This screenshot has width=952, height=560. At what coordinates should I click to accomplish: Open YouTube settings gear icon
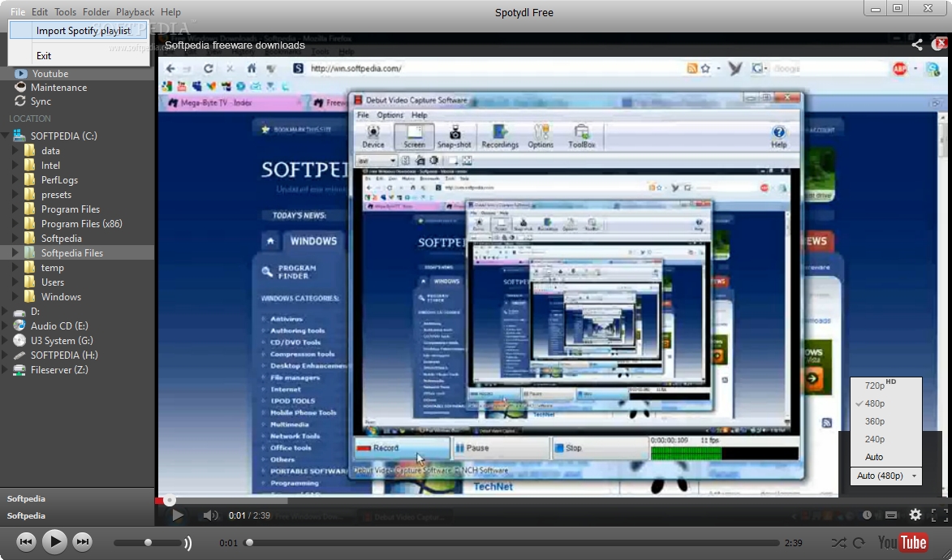pos(915,515)
